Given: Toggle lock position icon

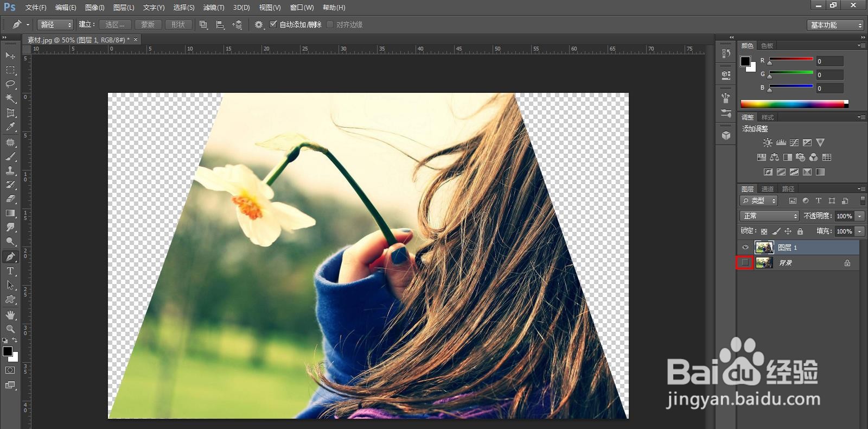Looking at the screenshot, I should tap(788, 231).
